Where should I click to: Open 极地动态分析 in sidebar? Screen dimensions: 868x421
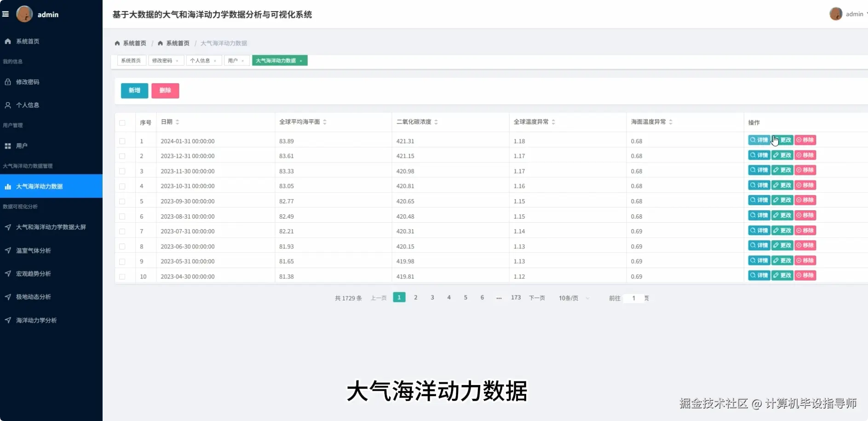click(51, 297)
